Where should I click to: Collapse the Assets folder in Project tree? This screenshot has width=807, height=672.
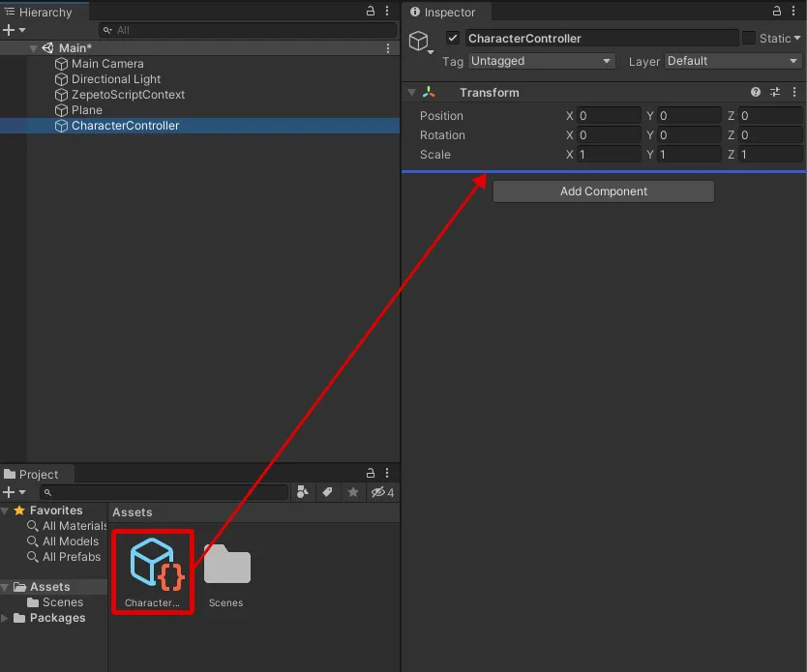click(5, 587)
